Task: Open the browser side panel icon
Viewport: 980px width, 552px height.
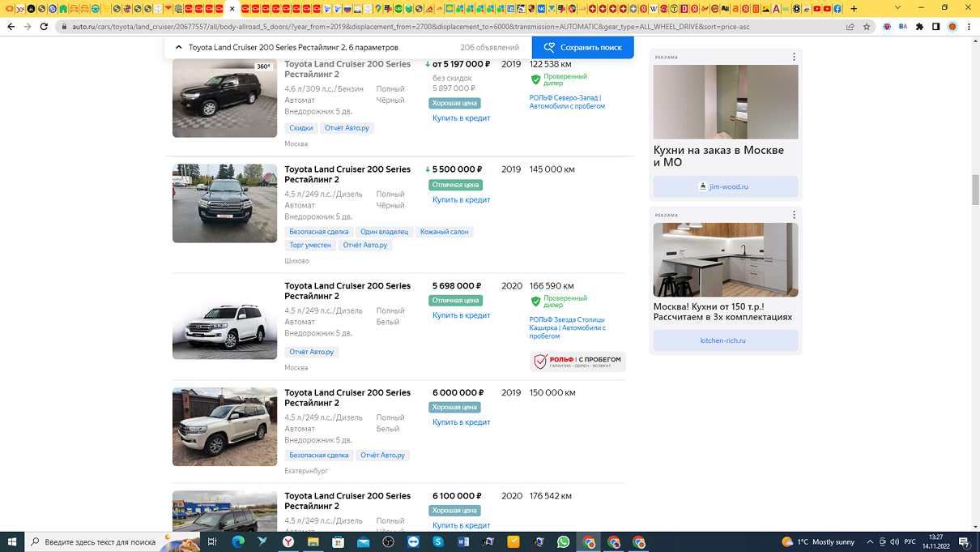Action: click(x=935, y=27)
